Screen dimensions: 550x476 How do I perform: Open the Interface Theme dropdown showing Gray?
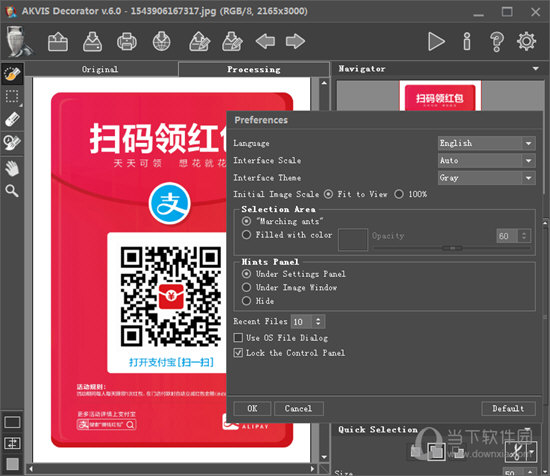click(487, 178)
